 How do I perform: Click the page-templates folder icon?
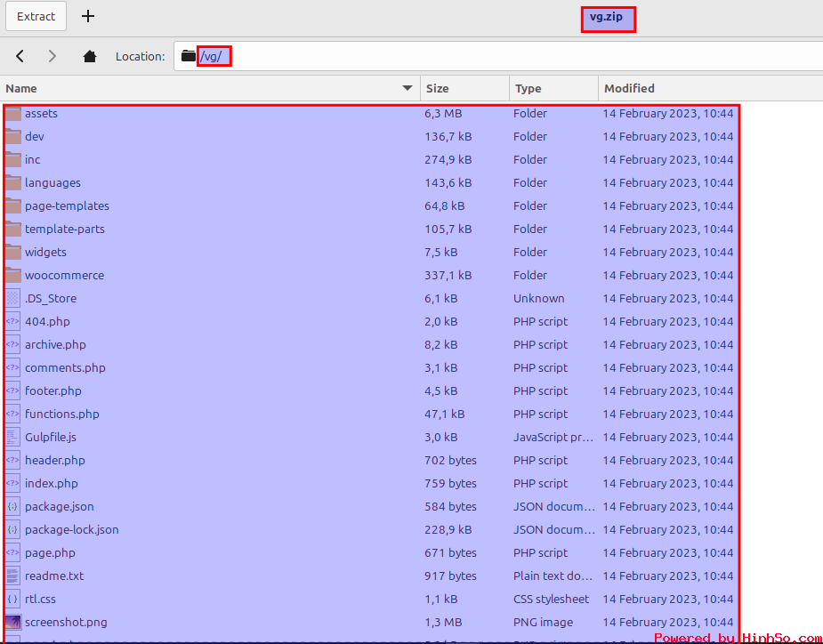[x=13, y=205]
